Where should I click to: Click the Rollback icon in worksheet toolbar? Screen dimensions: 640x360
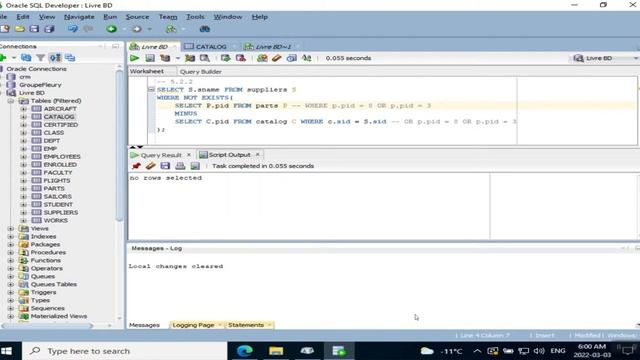[x=240, y=58]
